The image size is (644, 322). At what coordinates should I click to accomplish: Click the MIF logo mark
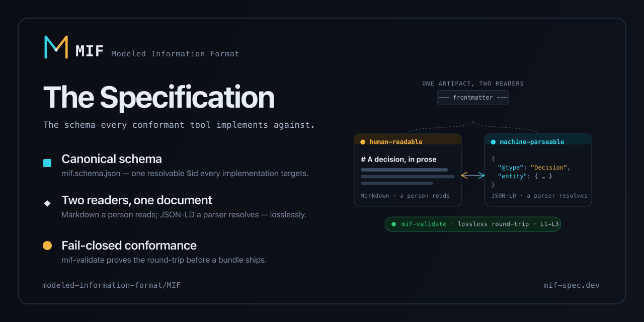click(x=56, y=47)
